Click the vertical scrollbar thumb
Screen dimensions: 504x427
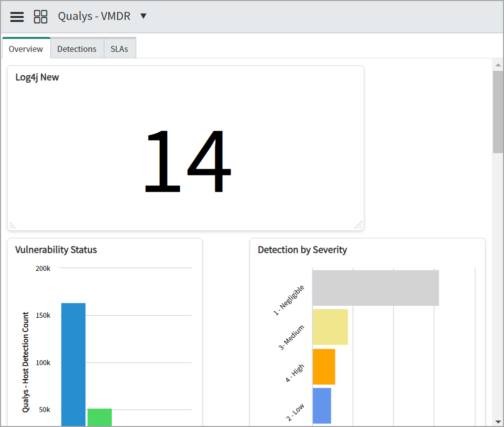498,112
